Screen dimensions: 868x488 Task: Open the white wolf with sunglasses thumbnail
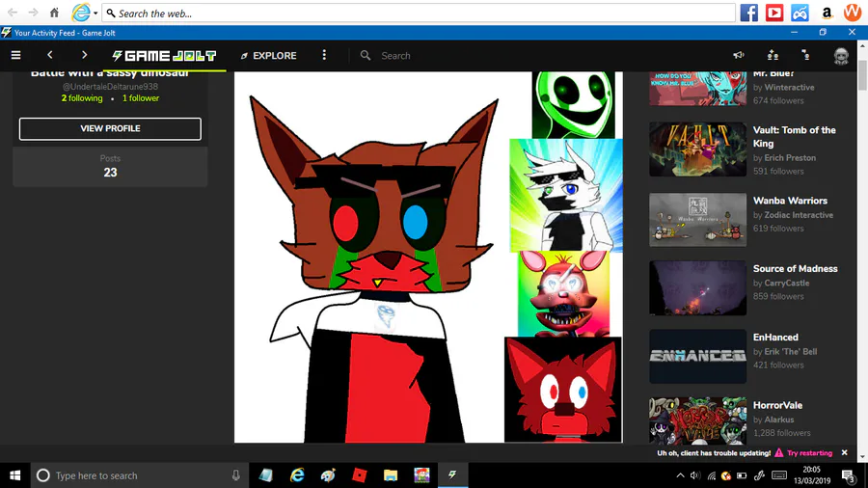point(566,195)
